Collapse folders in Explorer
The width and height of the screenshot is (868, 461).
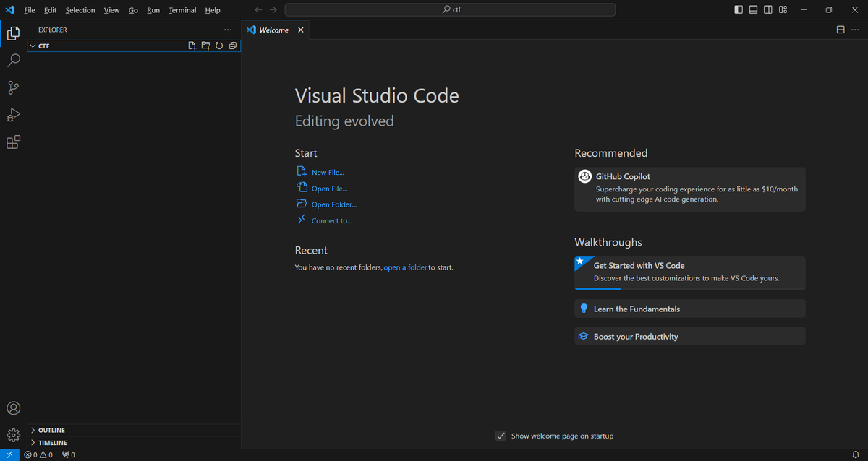coord(232,45)
